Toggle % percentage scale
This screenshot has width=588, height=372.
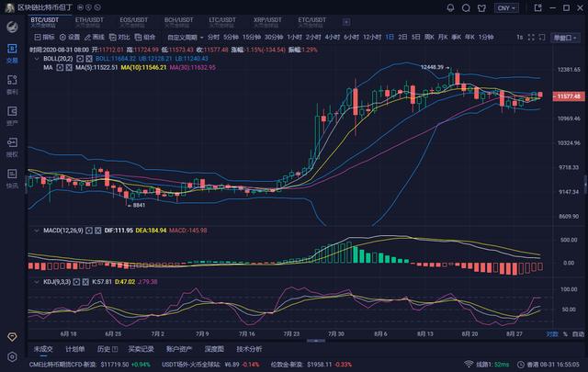(x=565, y=333)
